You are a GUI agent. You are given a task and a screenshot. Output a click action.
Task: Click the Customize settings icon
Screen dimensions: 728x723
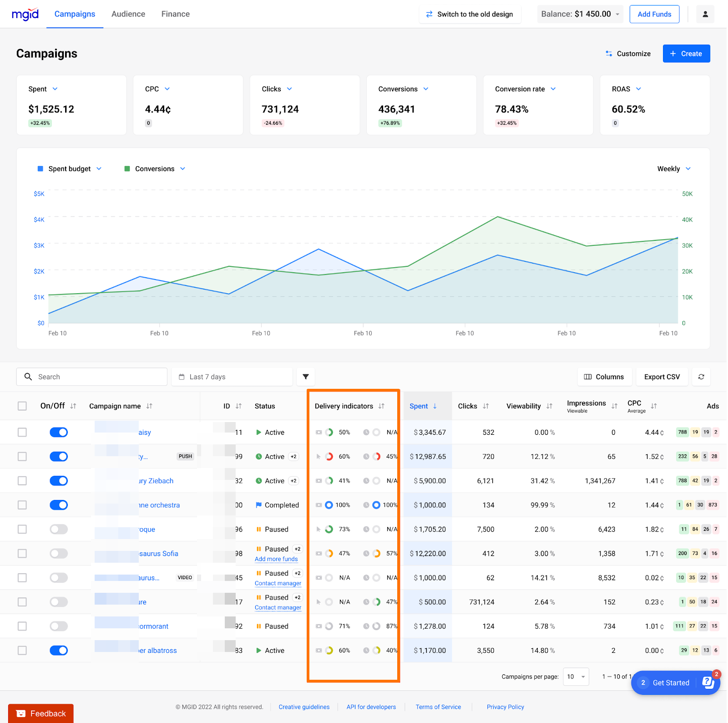tap(609, 54)
